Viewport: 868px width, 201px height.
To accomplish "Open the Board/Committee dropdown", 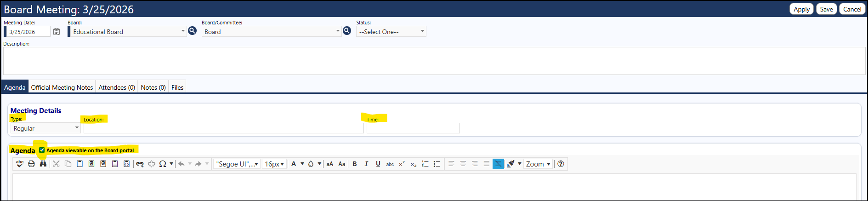I will click(272, 32).
